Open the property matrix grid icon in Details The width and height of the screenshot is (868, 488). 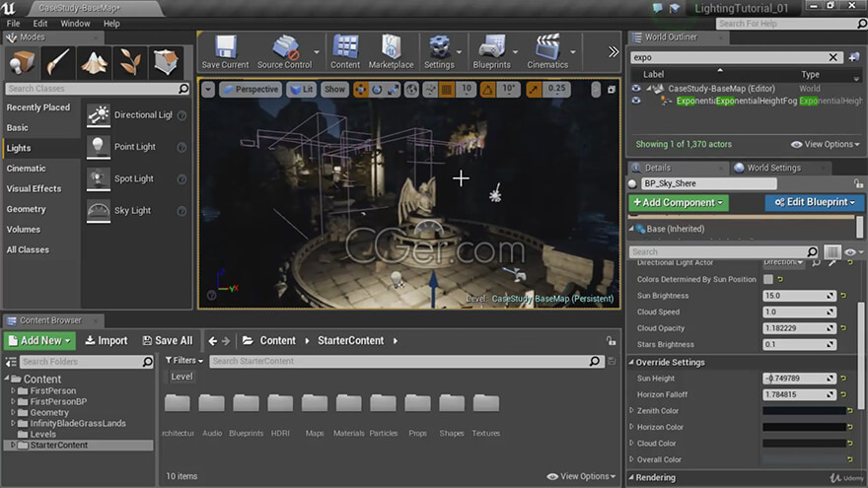pos(832,251)
